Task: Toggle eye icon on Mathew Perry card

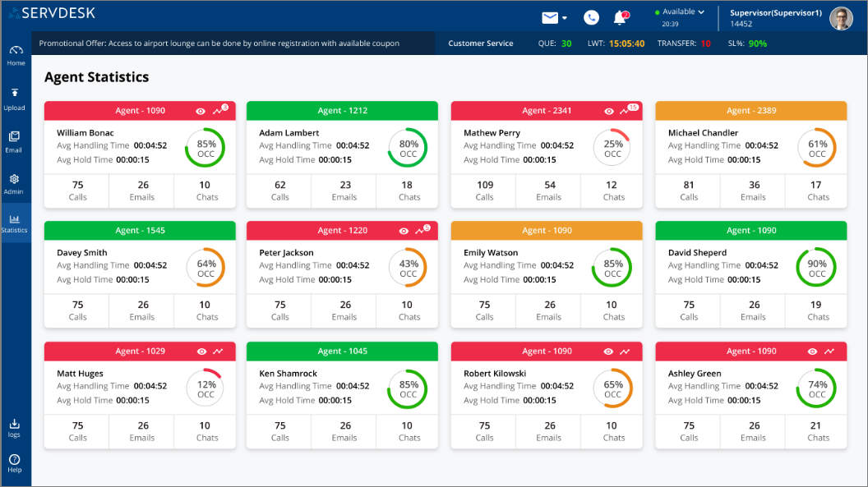Action: click(x=609, y=111)
